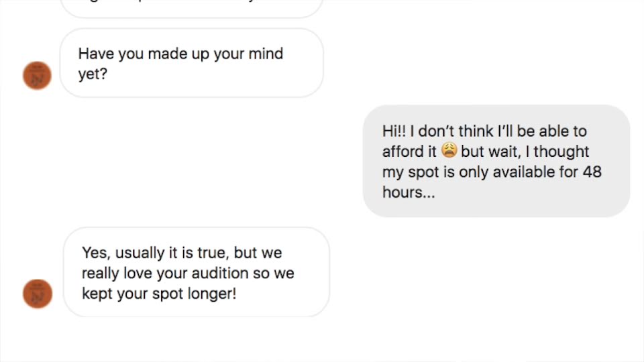The width and height of the screenshot is (644, 362).
Task: Click the gray sent message bubble
Action: tap(496, 161)
